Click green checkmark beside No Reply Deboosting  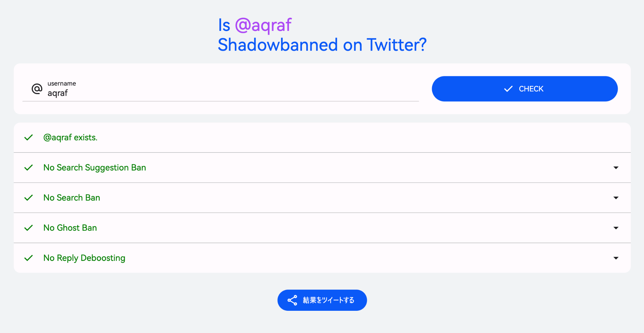pos(29,258)
